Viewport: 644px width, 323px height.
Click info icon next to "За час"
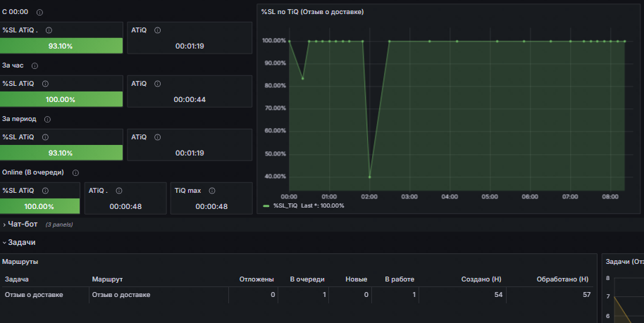[35, 65]
